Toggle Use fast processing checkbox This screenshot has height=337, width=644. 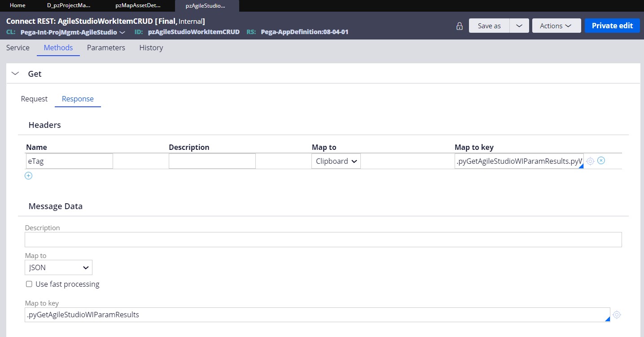29,284
